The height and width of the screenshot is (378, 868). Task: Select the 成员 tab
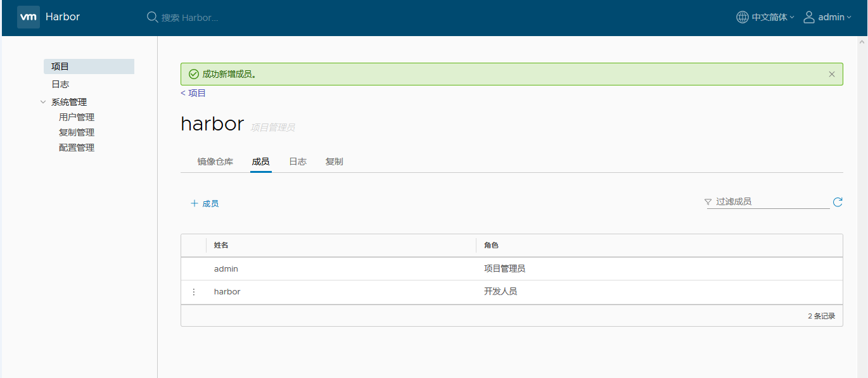tap(260, 161)
